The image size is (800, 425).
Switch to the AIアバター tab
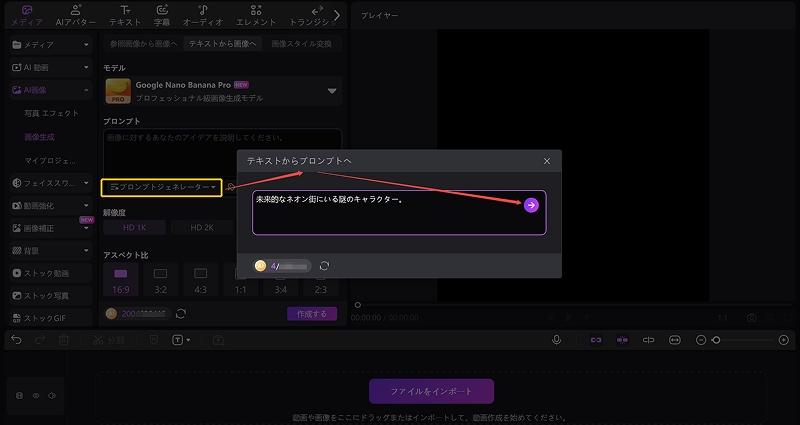pos(76,15)
